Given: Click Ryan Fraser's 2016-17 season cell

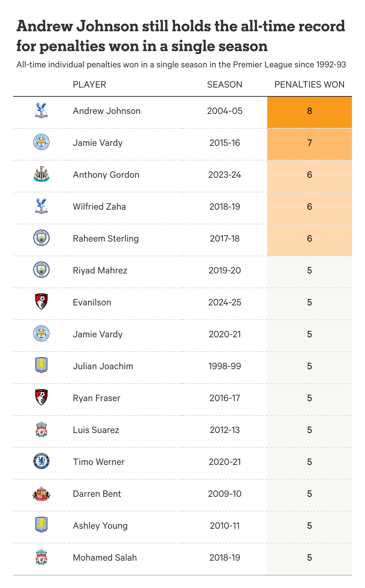Looking at the screenshot, I should click(x=225, y=398).
